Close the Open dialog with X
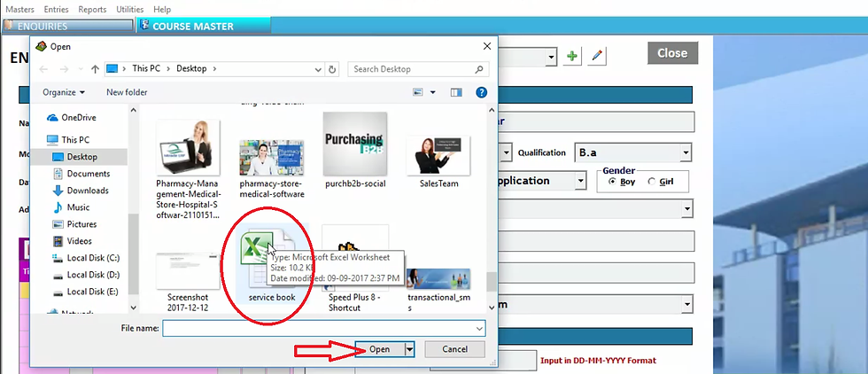 pos(486,47)
